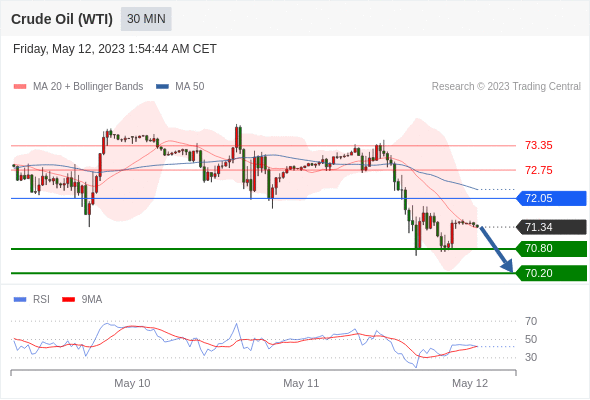Toggle the MA 50 legend entry
The width and height of the screenshot is (590, 400).
pyautogui.click(x=180, y=86)
